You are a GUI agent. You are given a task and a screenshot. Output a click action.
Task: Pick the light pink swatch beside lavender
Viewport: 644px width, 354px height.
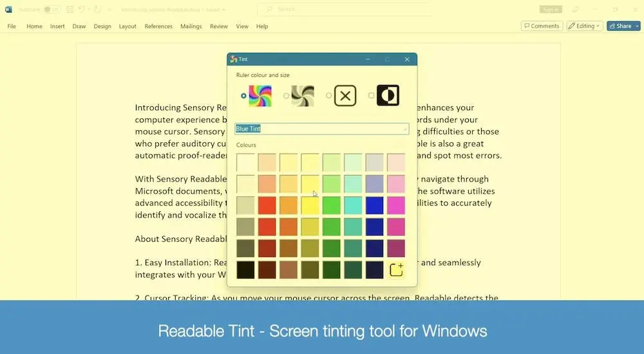point(396,184)
